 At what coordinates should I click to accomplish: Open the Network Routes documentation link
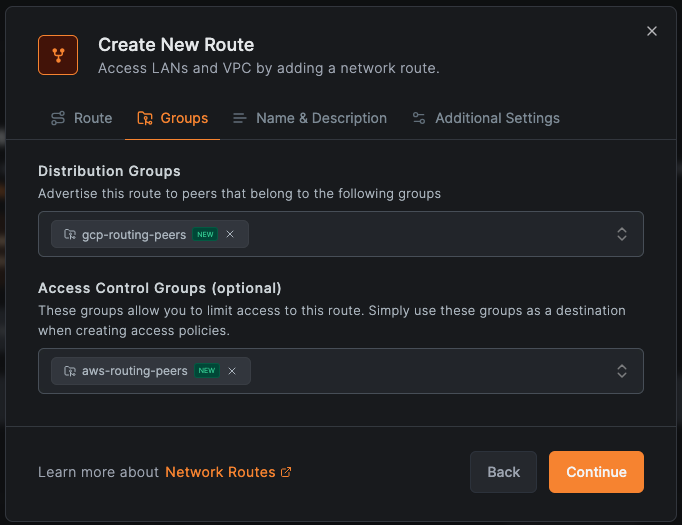[220, 472]
